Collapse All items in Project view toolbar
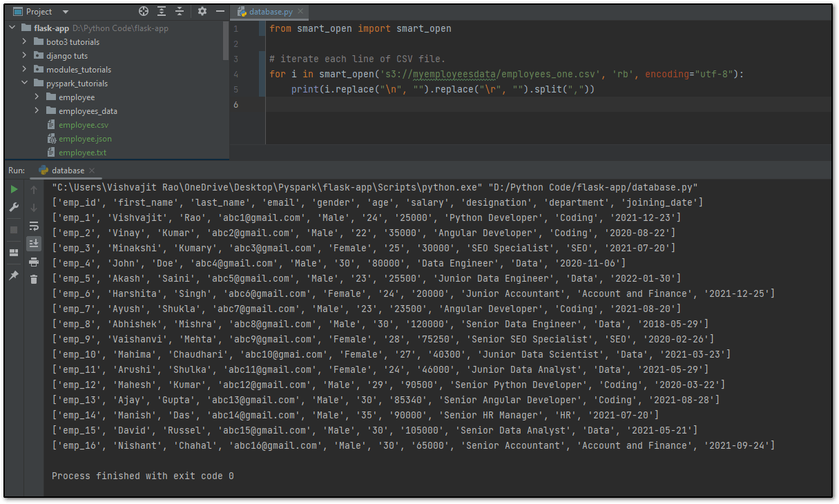This screenshot has height=504, width=839. click(x=179, y=11)
